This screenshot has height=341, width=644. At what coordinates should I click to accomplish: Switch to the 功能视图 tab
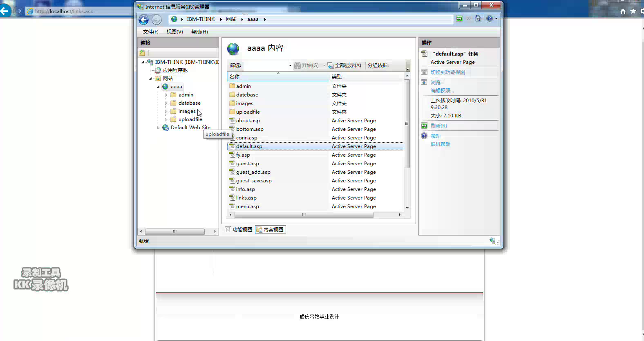pyautogui.click(x=239, y=230)
